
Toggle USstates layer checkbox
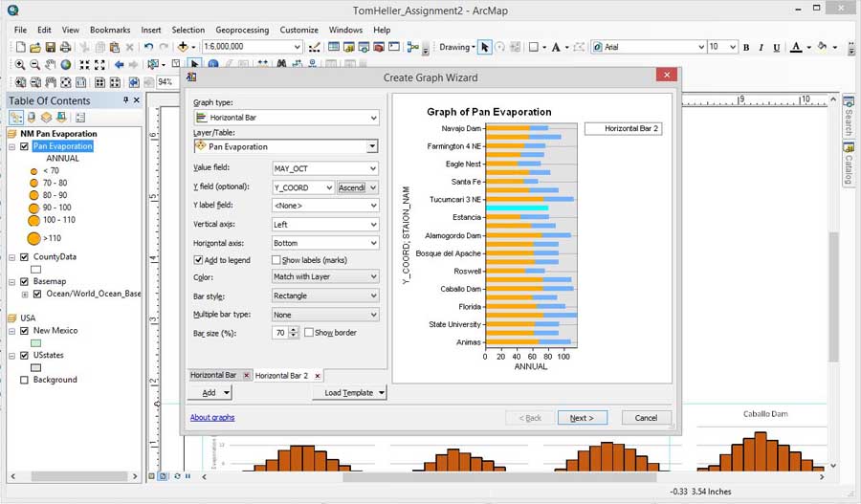(x=24, y=356)
